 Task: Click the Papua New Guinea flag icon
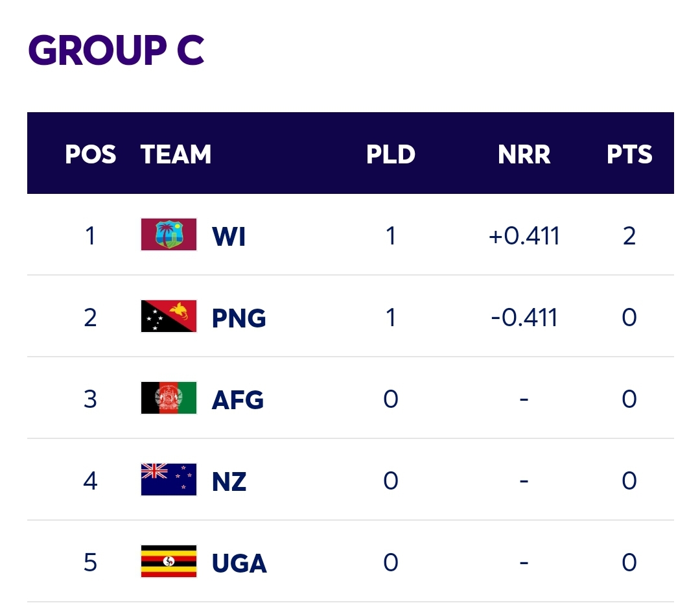point(169,316)
